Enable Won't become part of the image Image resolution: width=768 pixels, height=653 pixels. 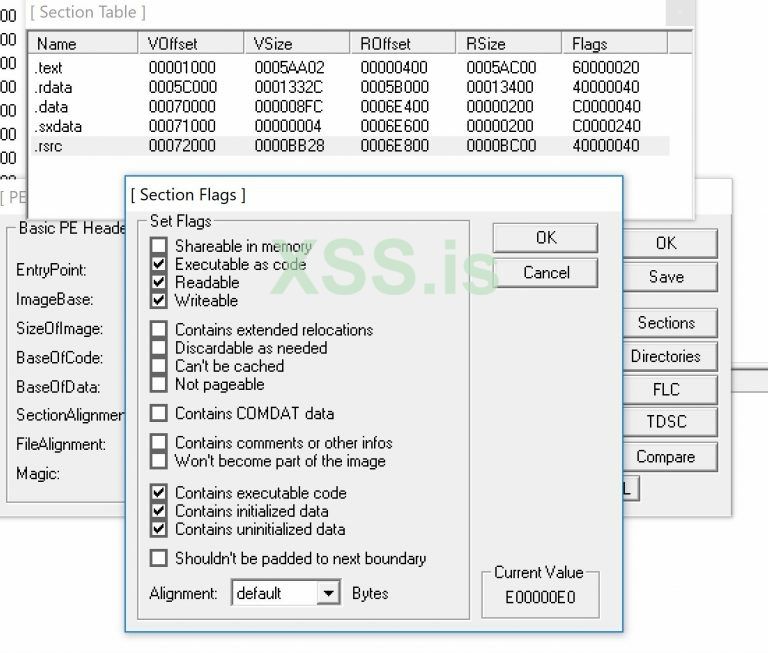(x=159, y=460)
